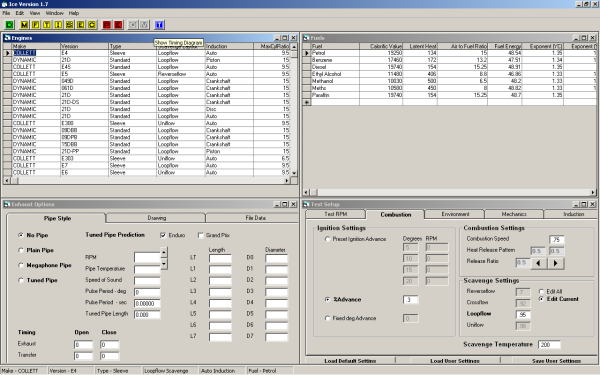Click the Release Ratio right arrow

point(556,263)
